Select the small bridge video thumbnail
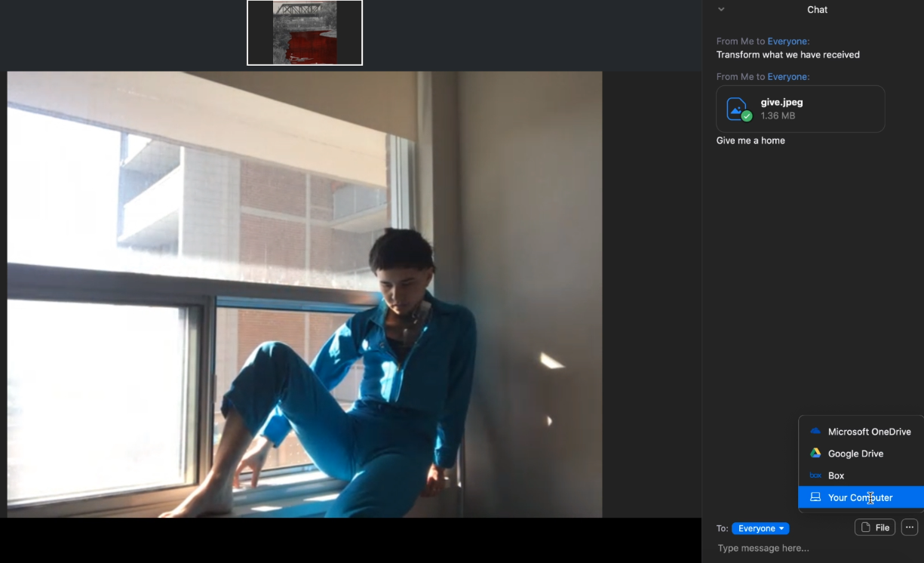 [305, 32]
